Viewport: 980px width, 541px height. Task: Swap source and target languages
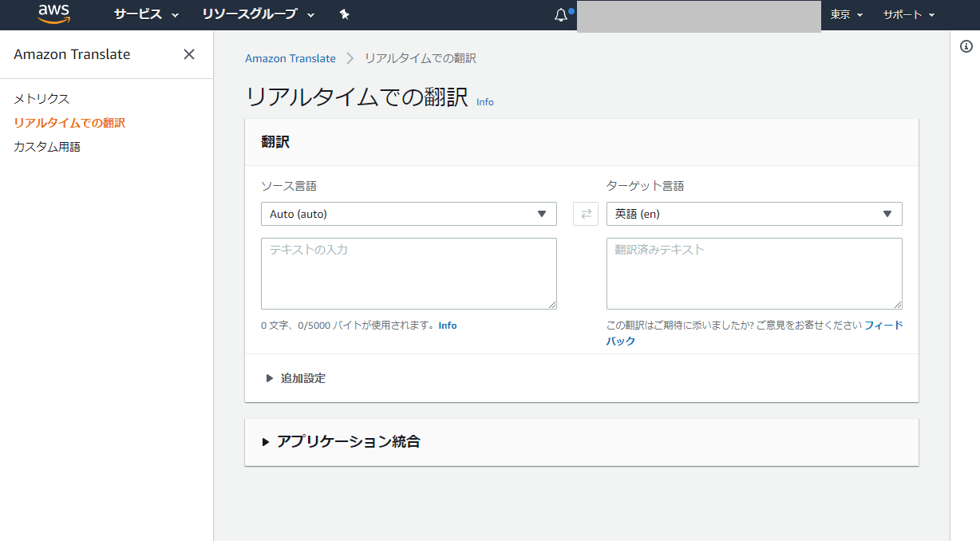point(585,213)
